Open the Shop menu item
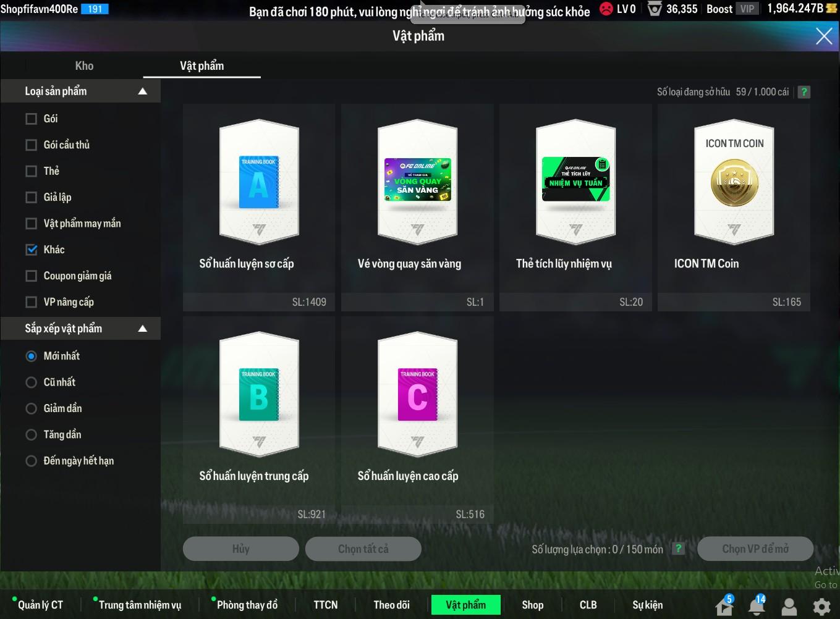Viewport: 840px width, 619px height. point(532,605)
